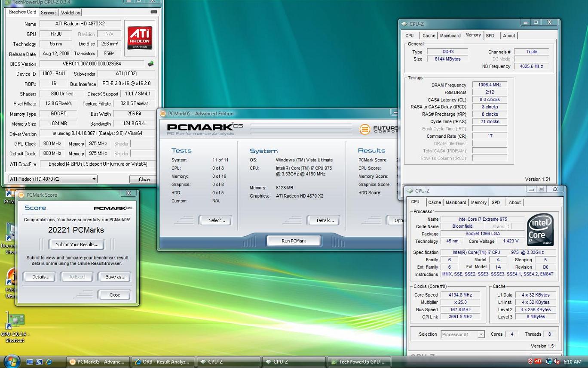This screenshot has height=368, width=588.
Task: Click the NB Frequency 4025.6 MHz value
Action: coord(531,66)
